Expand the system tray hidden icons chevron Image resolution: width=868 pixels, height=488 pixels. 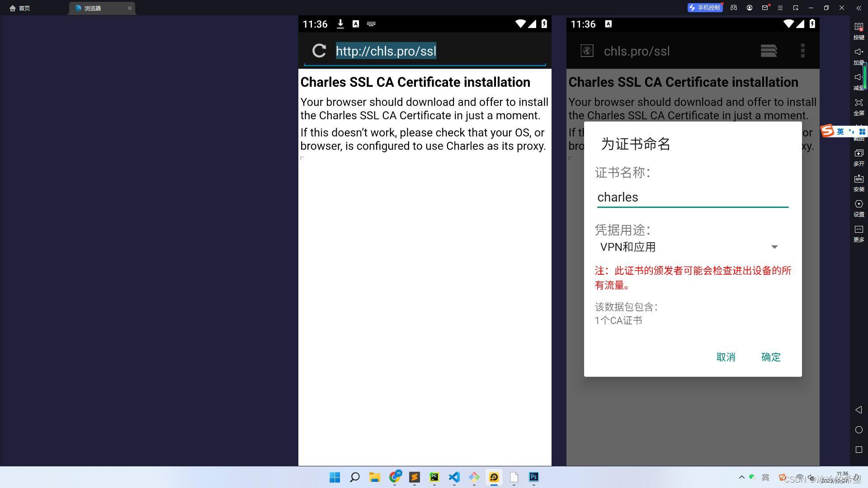click(741, 477)
